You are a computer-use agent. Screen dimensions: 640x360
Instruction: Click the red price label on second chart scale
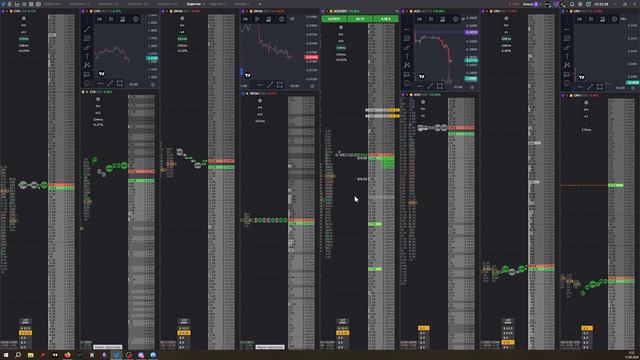point(311,57)
